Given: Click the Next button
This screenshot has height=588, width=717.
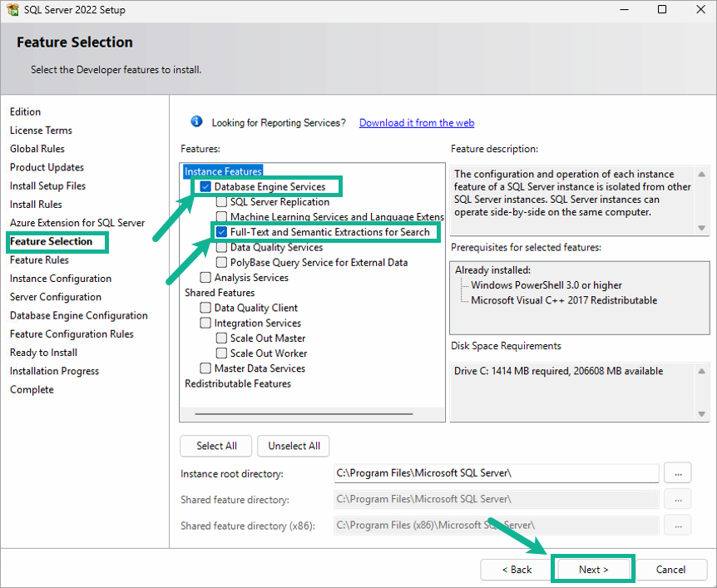Looking at the screenshot, I should pyautogui.click(x=593, y=569).
